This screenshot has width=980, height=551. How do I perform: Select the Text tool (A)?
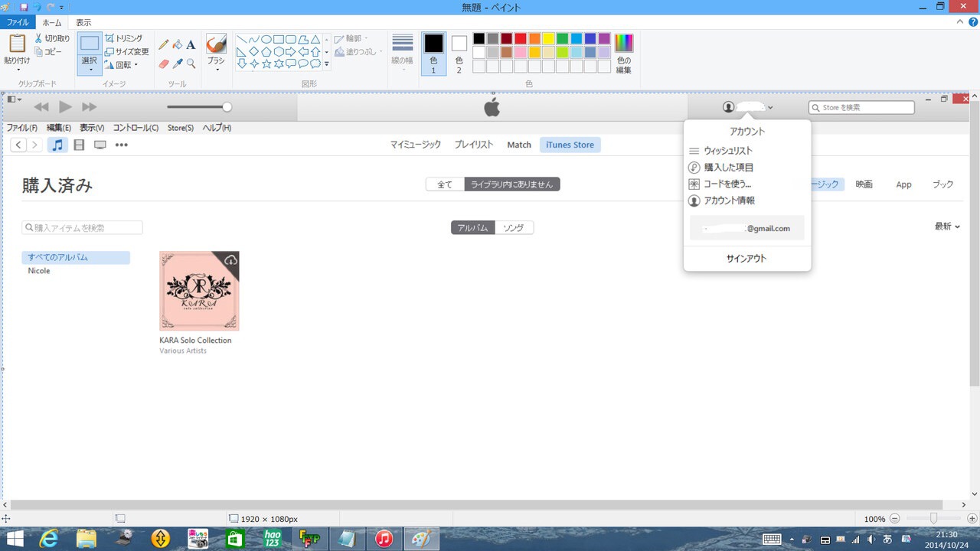coord(191,45)
